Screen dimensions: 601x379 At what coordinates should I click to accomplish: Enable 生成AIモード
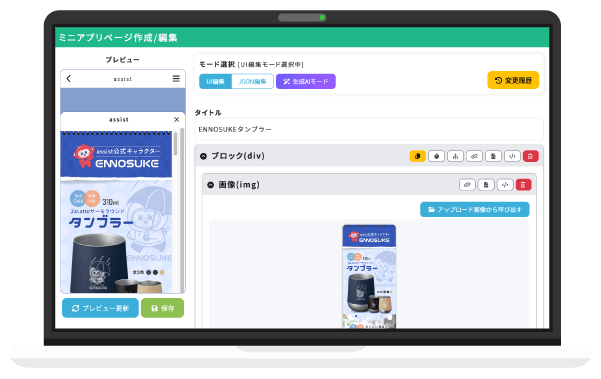(305, 81)
